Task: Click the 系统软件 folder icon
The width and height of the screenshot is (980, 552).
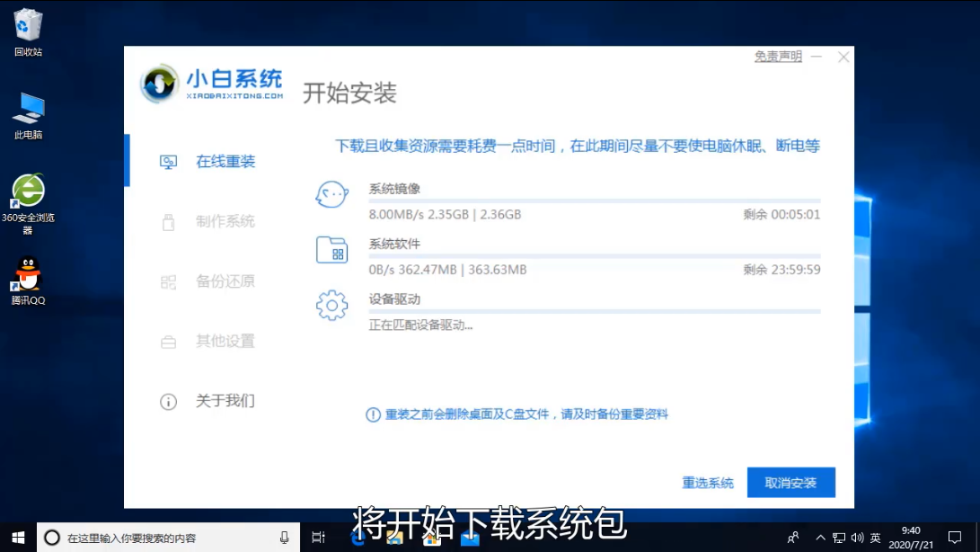Action: pyautogui.click(x=331, y=250)
